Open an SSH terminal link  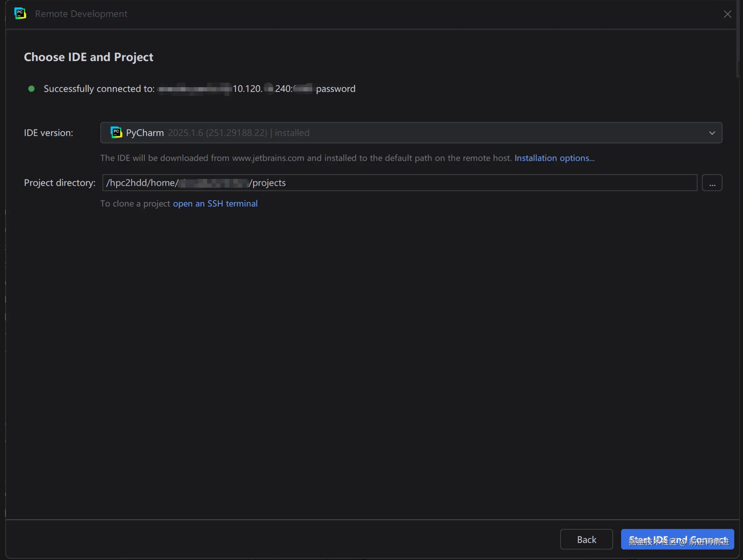215,204
